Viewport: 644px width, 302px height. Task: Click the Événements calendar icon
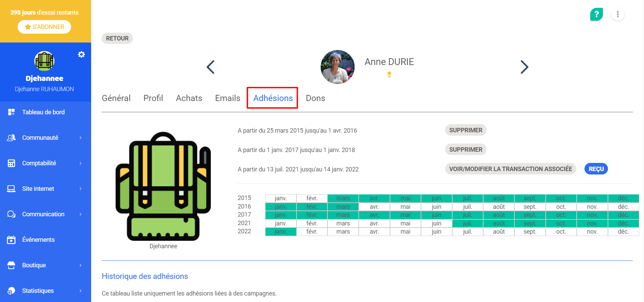pyautogui.click(x=11, y=240)
